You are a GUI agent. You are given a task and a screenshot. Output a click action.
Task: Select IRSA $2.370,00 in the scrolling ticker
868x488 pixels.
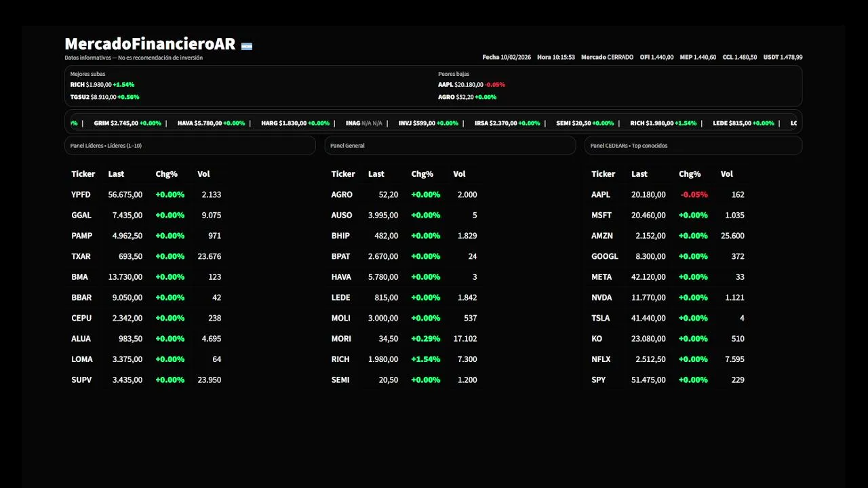click(508, 123)
